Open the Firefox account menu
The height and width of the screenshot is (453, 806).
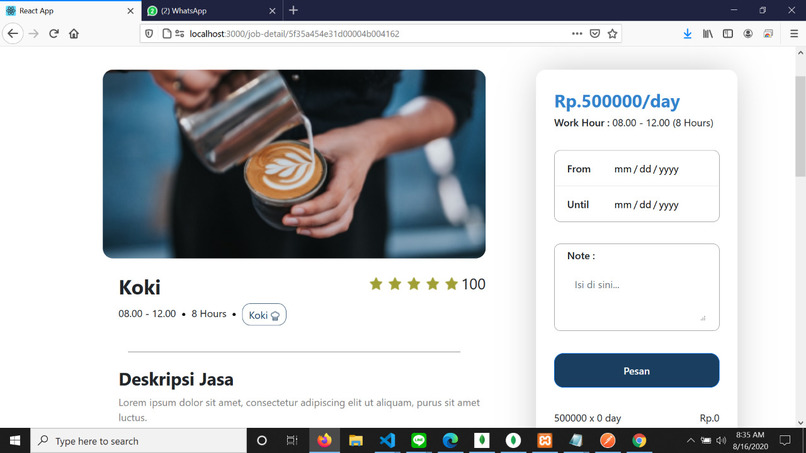coord(748,34)
